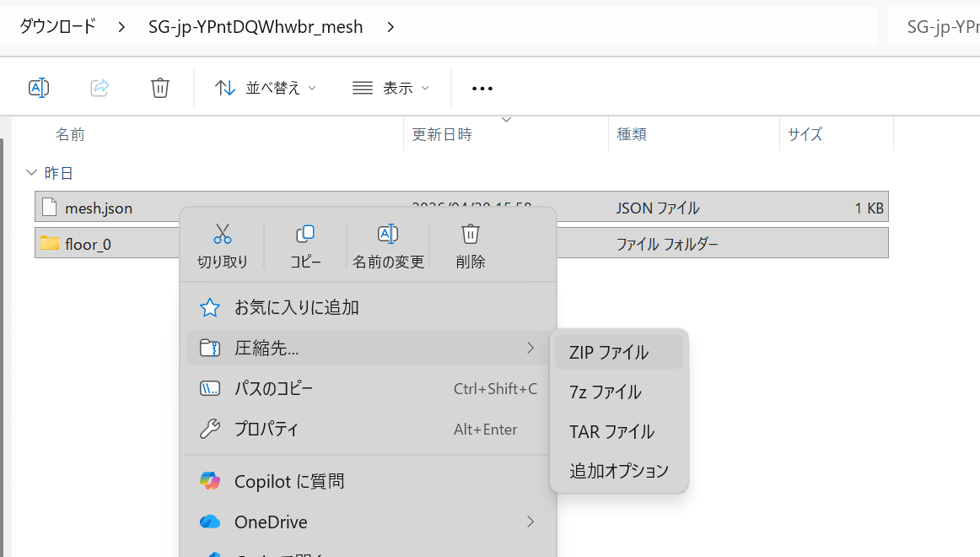Click Copilot に質問 menu entry
This screenshot has height=557, width=980.
click(x=289, y=482)
